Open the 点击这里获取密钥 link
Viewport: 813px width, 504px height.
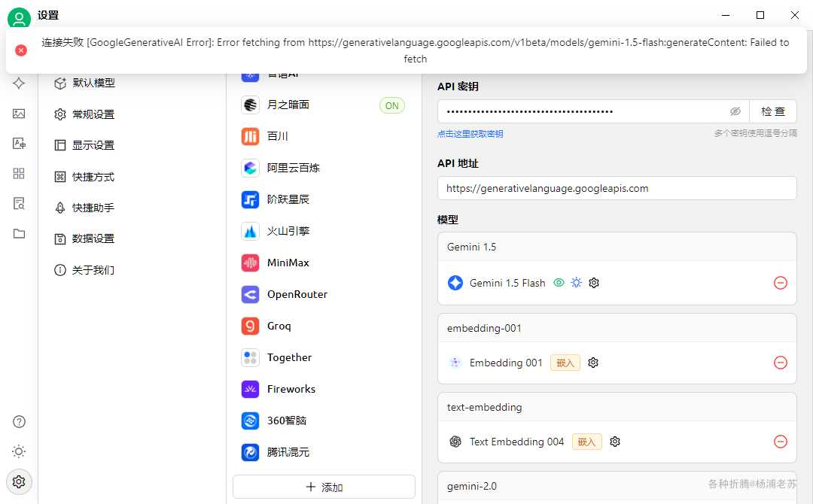pyautogui.click(x=470, y=134)
